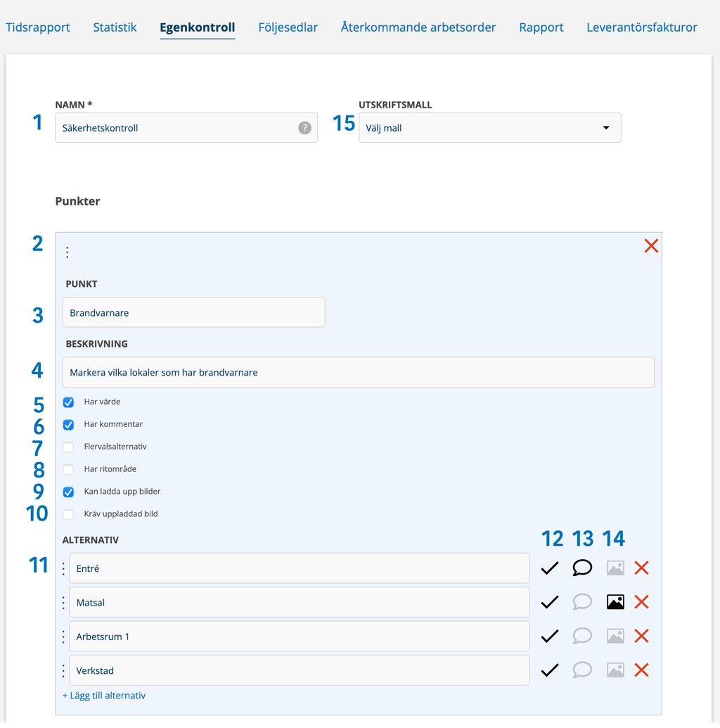Click the help icon in Namn field
The image size is (720, 728).
point(304,128)
